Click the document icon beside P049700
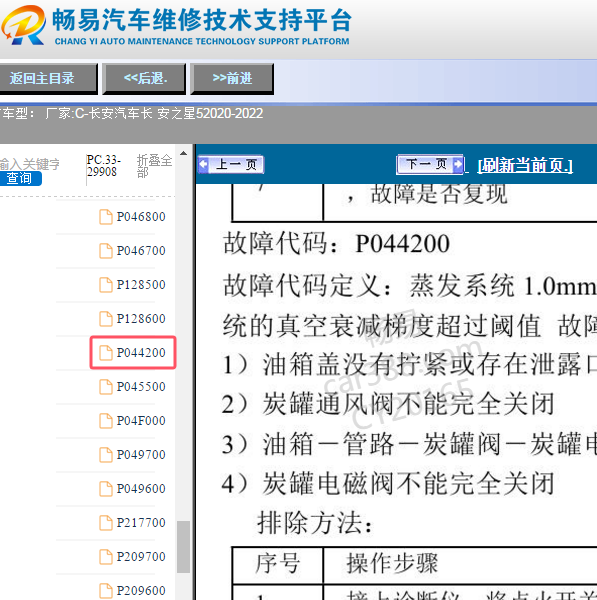 tap(106, 455)
